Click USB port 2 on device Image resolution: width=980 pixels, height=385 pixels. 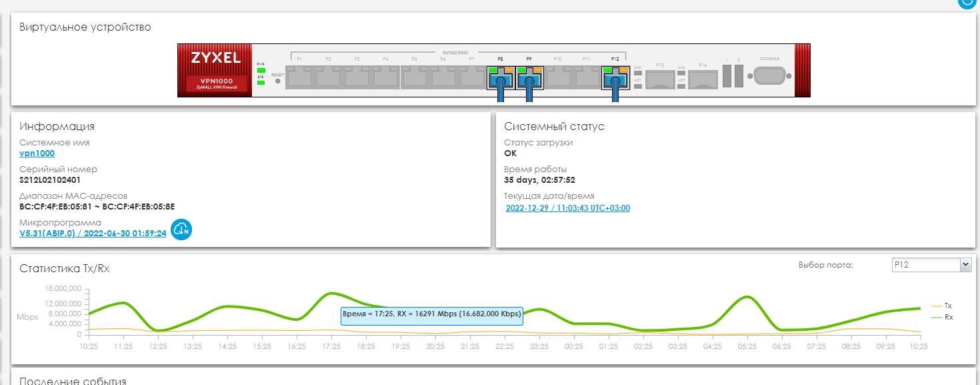739,76
